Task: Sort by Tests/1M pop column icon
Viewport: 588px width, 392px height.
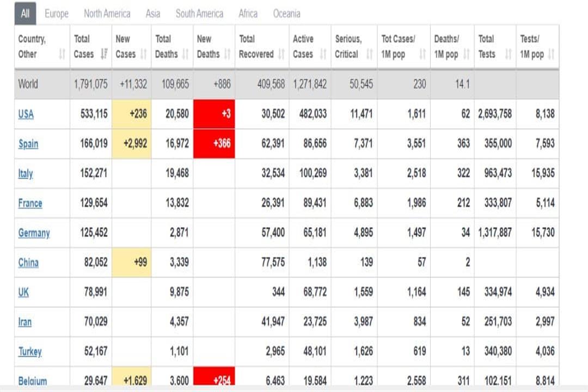Action: coord(552,54)
